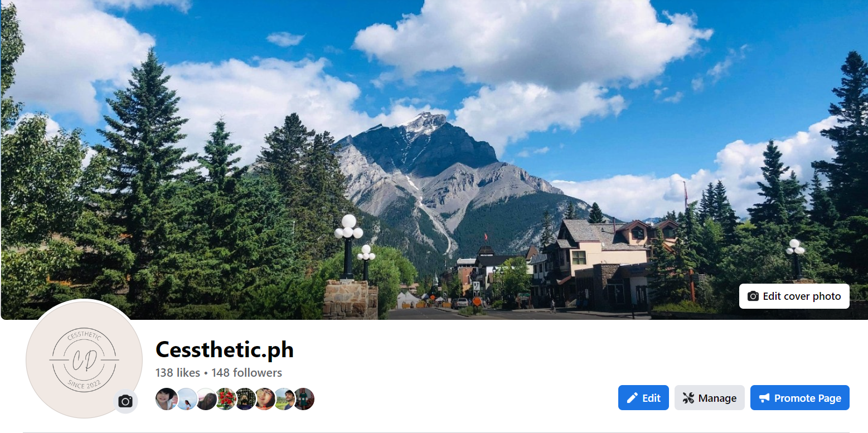868x433 pixels.
Task: View the mountain cover photo
Action: click(434, 160)
